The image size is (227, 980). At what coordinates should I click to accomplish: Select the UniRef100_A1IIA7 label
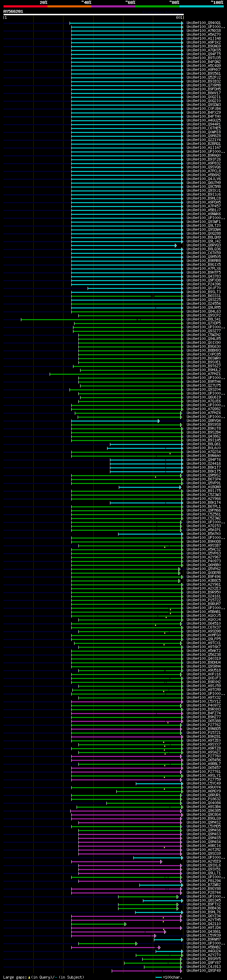point(203,148)
